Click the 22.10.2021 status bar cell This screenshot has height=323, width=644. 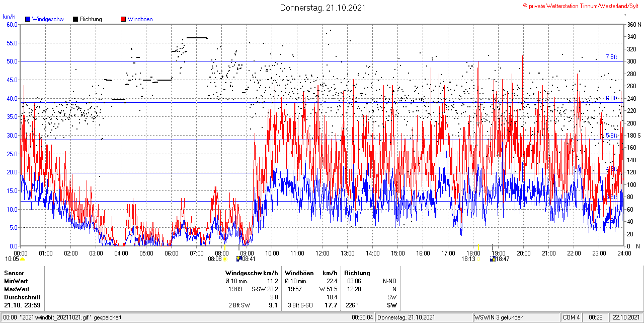[625, 317]
